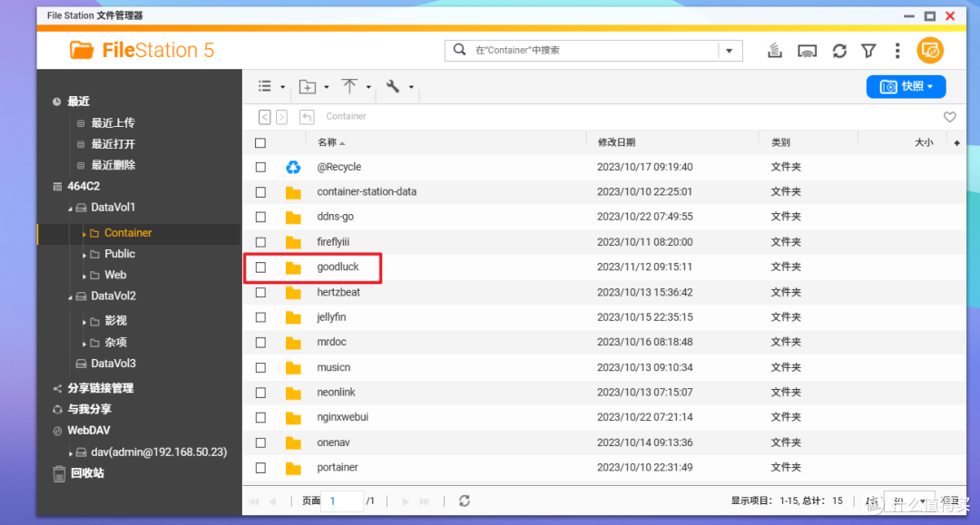Sort by the 类别 column header
980x525 pixels.
(x=780, y=143)
